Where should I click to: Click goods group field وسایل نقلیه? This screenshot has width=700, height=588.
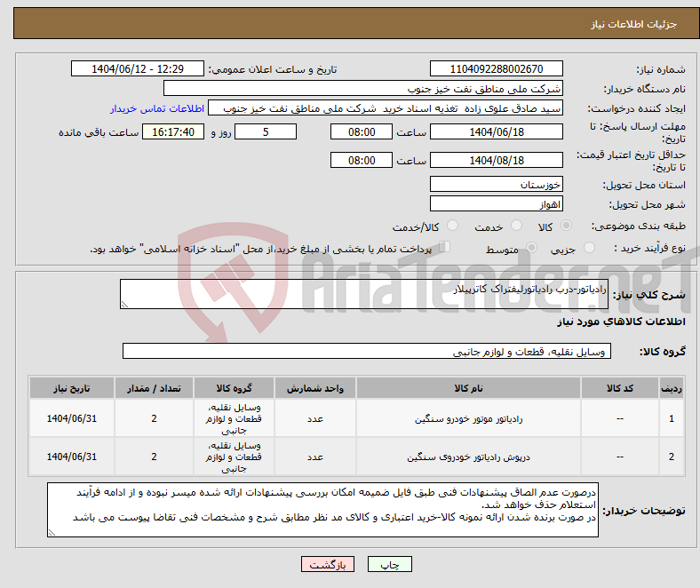(x=367, y=351)
